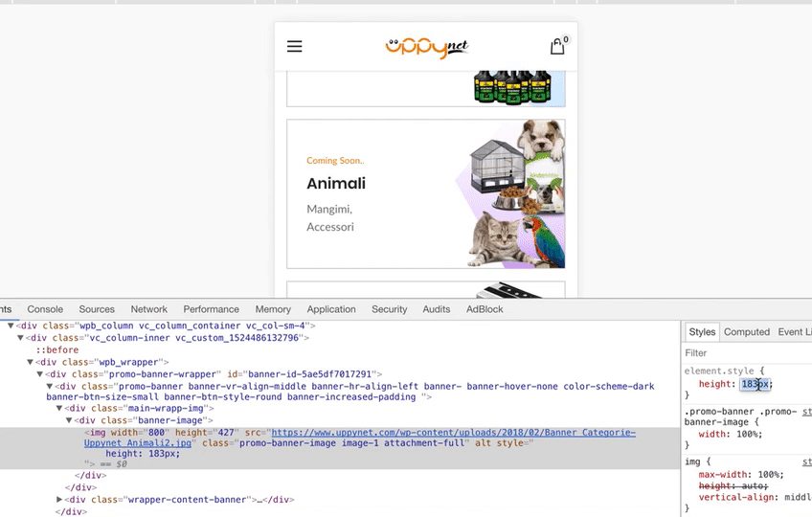Collapse the wpb_column vc_col-sm-4 div
812x517 pixels.
pyautogui.click(x=11, y=326)
